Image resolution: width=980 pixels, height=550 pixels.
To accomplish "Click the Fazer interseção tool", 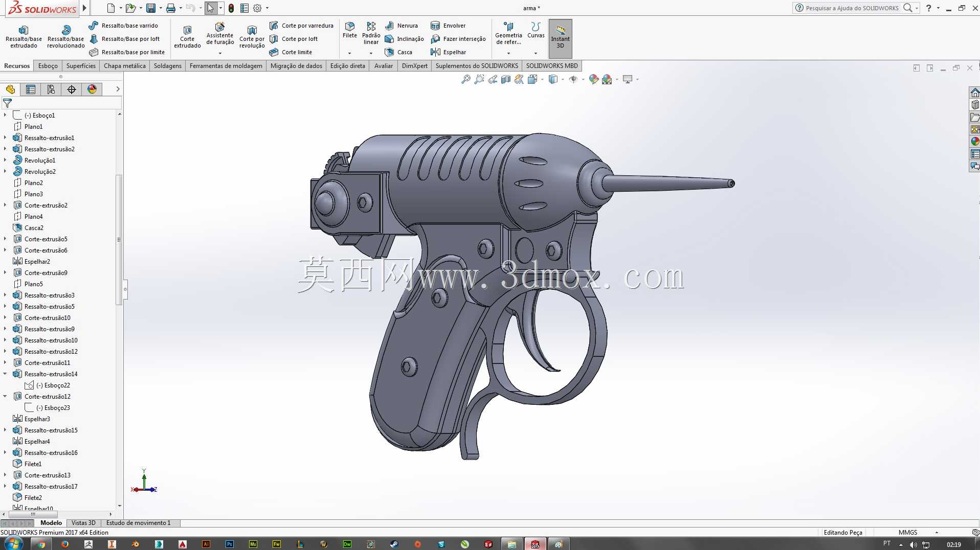I will coord(458,39).
